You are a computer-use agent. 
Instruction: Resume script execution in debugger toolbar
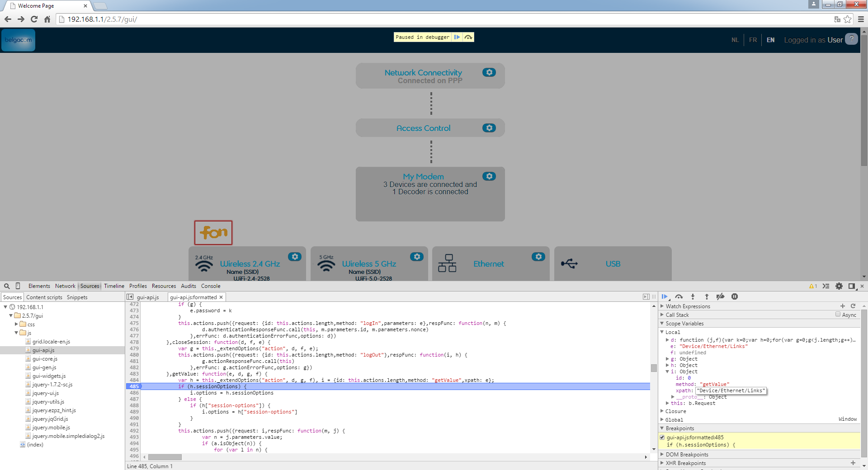pos(665,297)
